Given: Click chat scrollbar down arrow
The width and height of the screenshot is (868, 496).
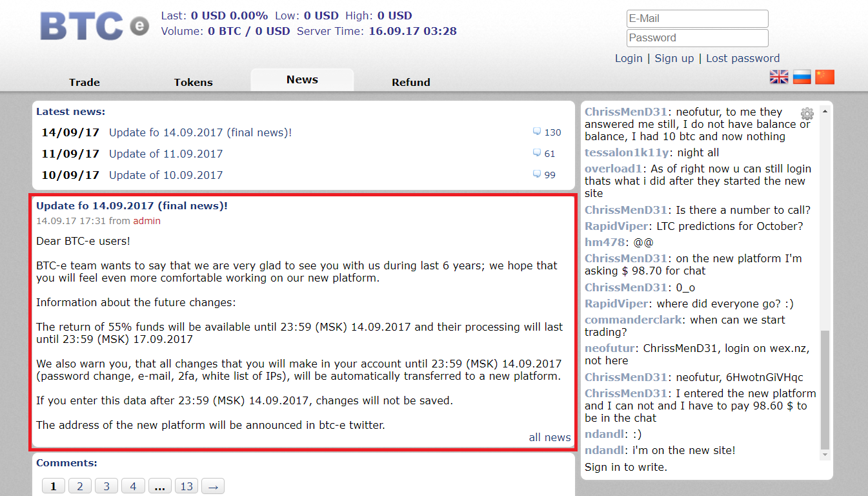Looking at the screenshot, I should (825, 455).
